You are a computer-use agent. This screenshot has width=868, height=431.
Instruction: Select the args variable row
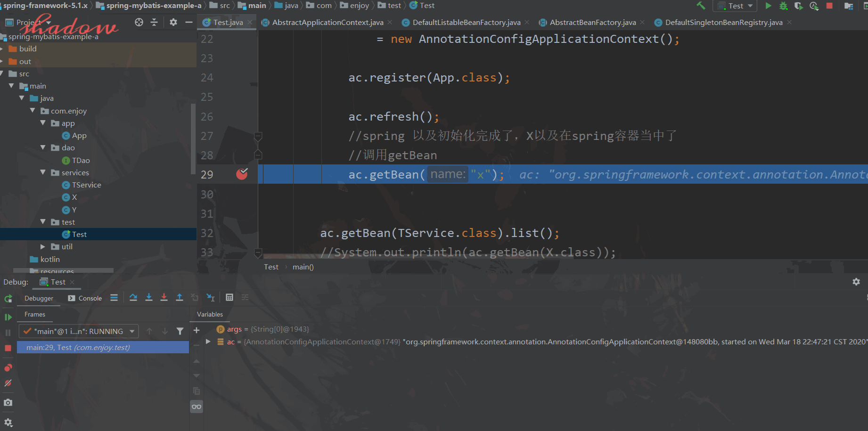[x=262, y=329]
